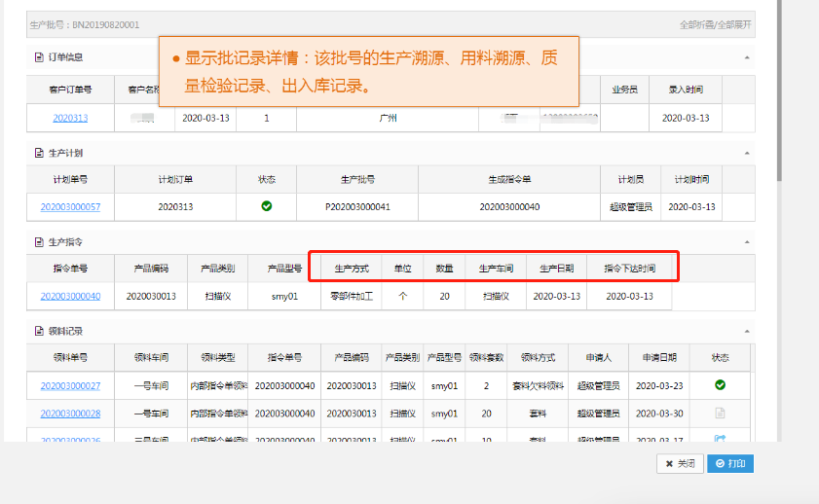Click 生产批号 BN20190820001 title text
Viewport: 819px width, 504px height.
(85, 24)
